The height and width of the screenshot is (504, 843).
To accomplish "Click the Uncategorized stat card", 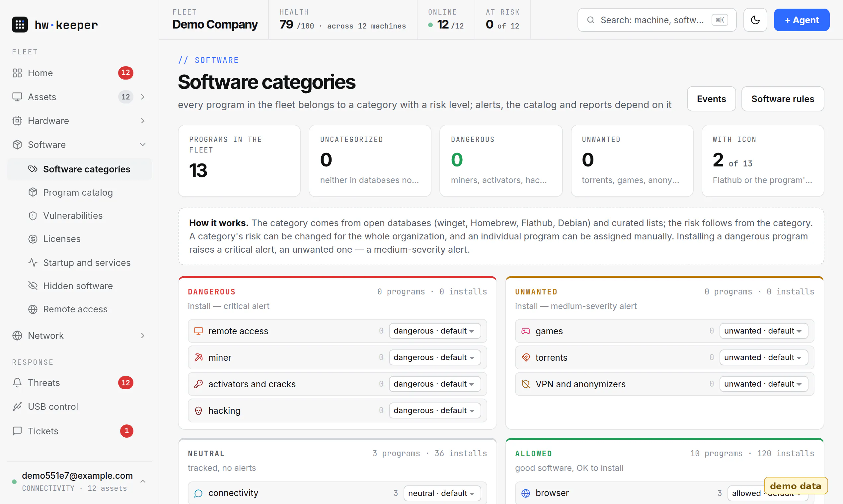I will point(370,160).
